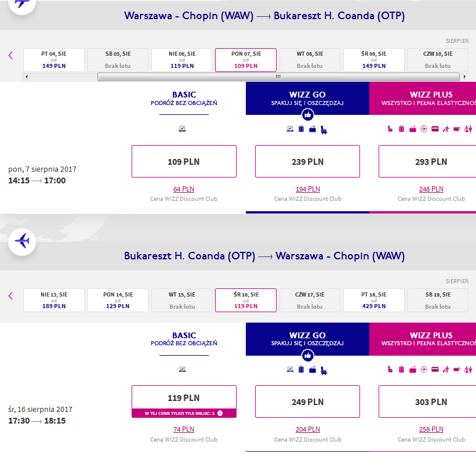Select return date PT 18, SIE 429 PLN

[x=374, y=300]
